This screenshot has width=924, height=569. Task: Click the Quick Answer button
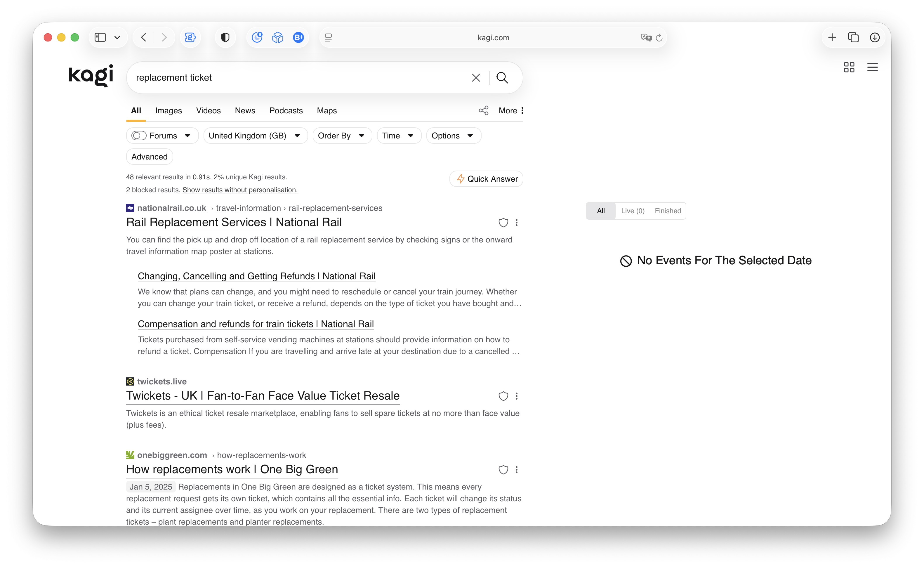point(486,179)
